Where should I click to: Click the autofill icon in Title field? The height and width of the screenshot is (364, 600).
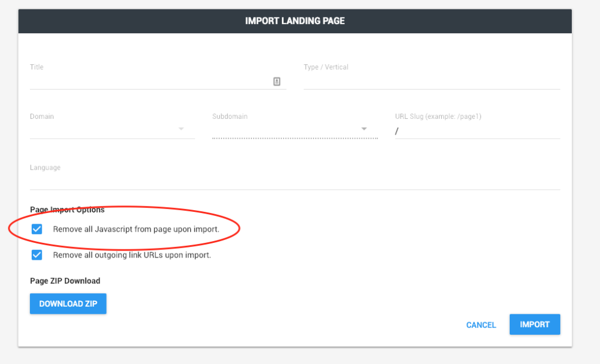(277, 81)
